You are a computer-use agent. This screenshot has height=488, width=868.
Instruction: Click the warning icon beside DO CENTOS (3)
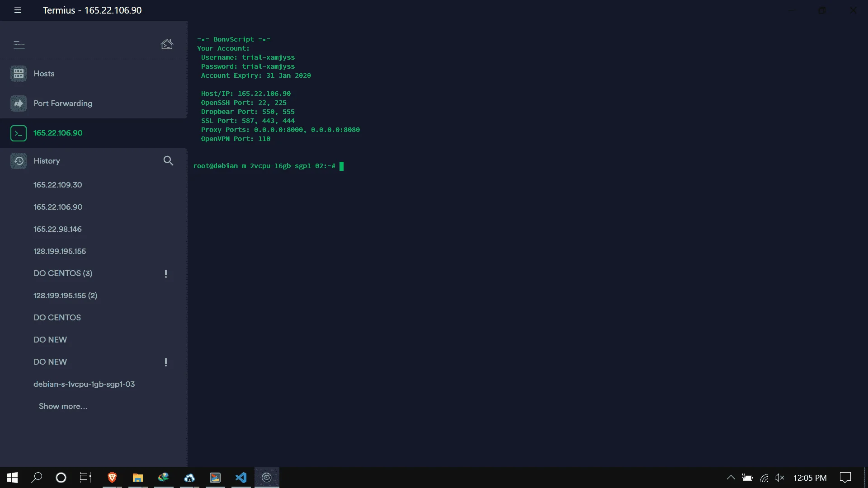(166, 274)
